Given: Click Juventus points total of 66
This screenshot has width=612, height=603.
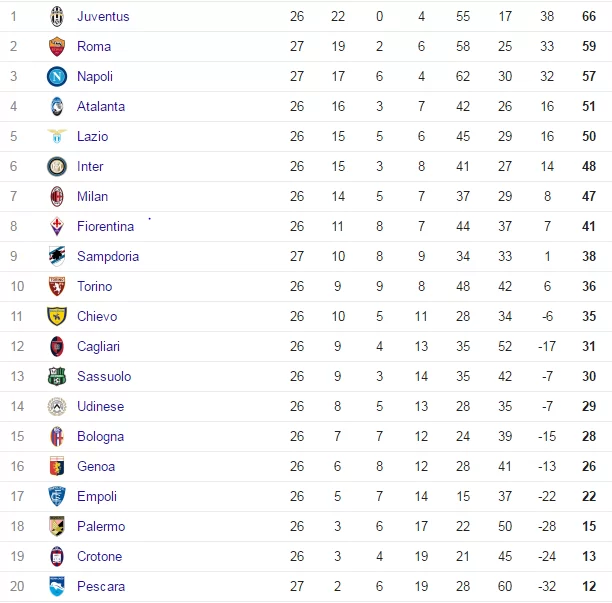Looking at the screenshot, I should (x=589, y=16).
